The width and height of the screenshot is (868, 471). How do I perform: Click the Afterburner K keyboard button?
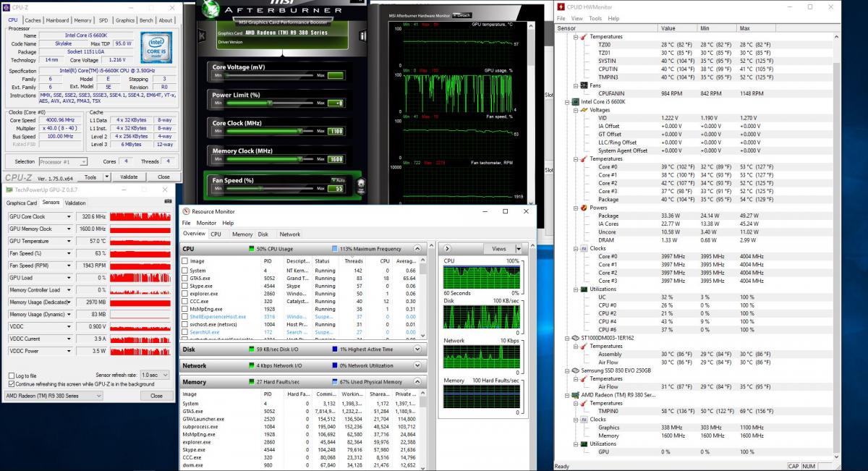[x=203, y=35]
